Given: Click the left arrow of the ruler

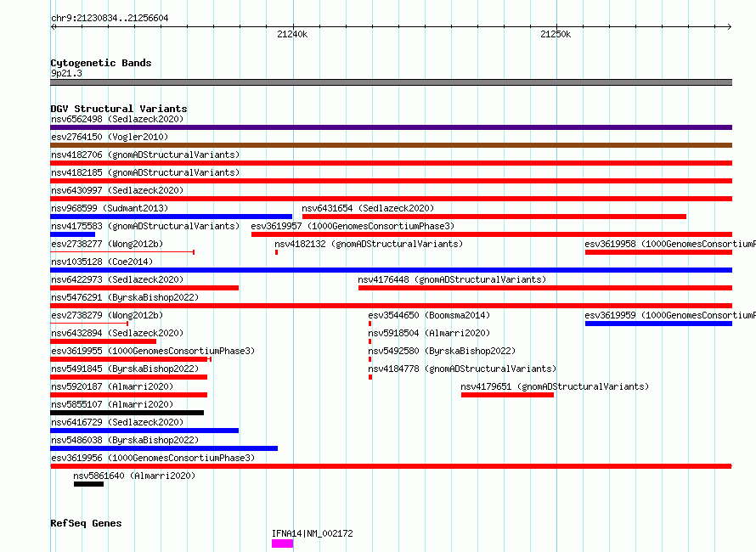Looking at the screenshot, I should [x=53, y=27].
